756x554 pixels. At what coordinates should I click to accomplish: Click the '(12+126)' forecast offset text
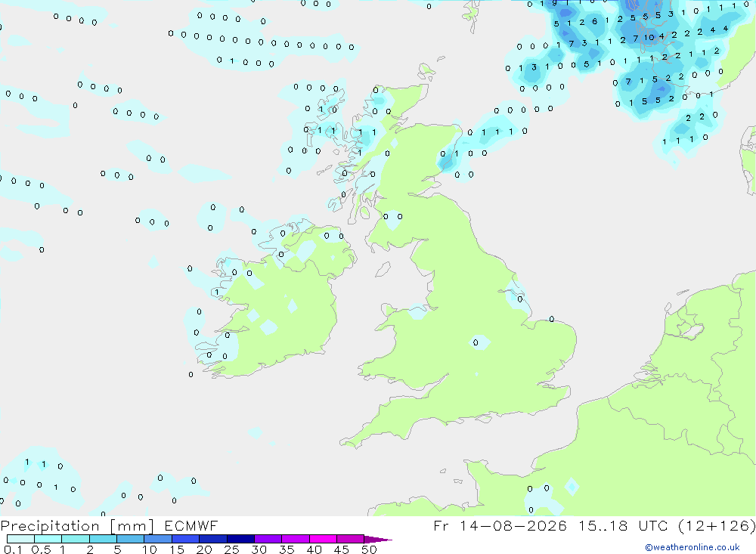[x=717, y=525]
